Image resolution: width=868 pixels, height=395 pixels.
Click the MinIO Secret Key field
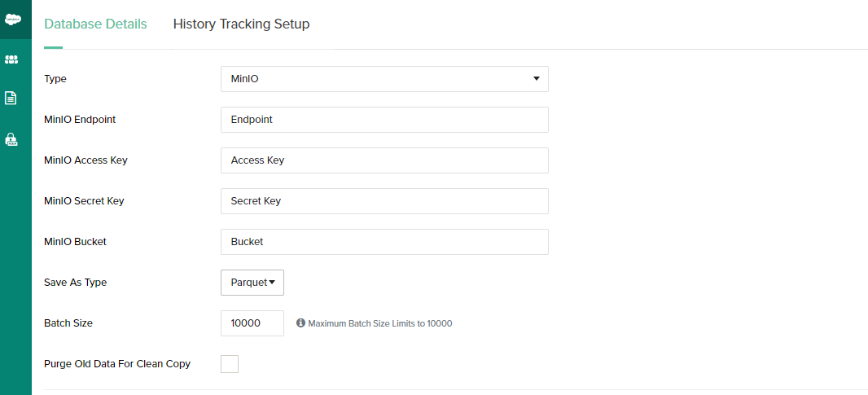point(384,201)
